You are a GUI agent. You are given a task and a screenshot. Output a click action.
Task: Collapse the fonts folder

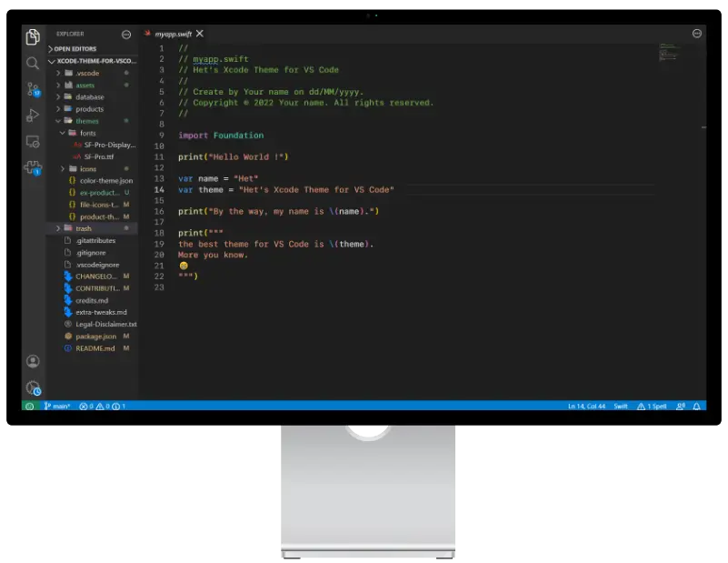[92, 133]
